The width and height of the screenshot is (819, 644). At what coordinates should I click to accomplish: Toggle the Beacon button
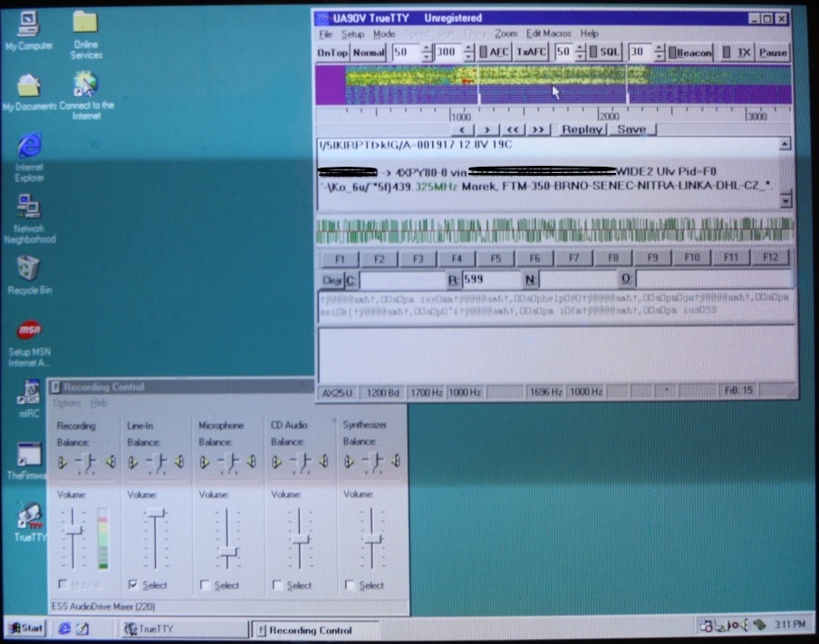tap(690, 53)
